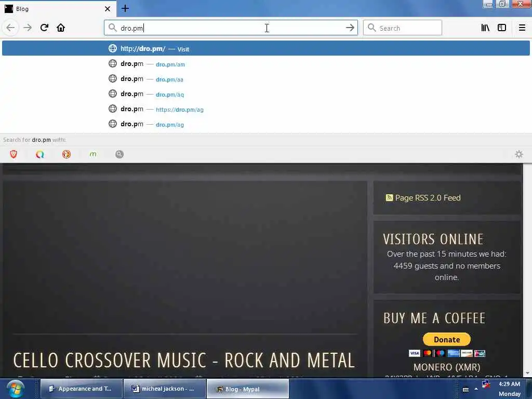Image resolution: width=532 pixels, height=399 pixels.
Task: Click the network tray icon
Action: click(486, 384)
